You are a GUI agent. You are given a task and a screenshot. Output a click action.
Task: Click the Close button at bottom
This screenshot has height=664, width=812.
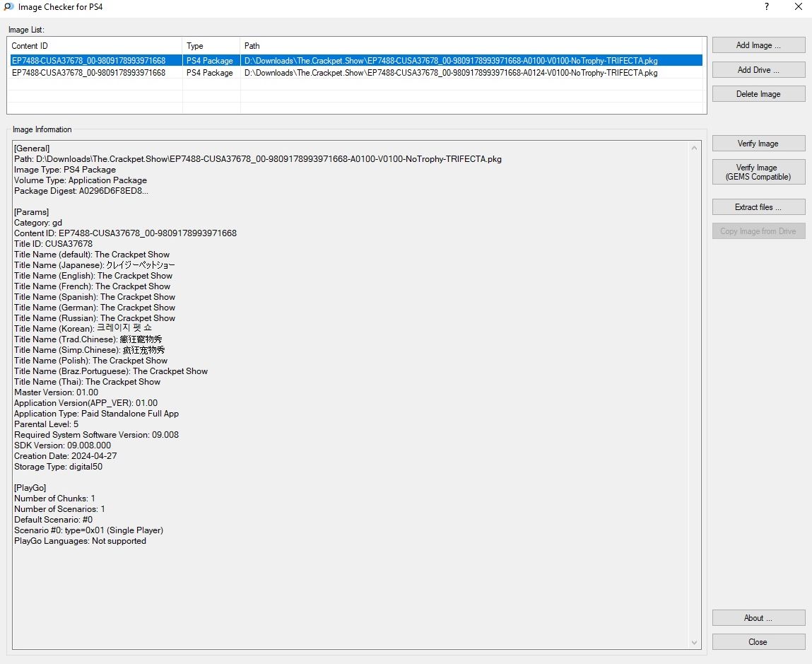[758, 641]
